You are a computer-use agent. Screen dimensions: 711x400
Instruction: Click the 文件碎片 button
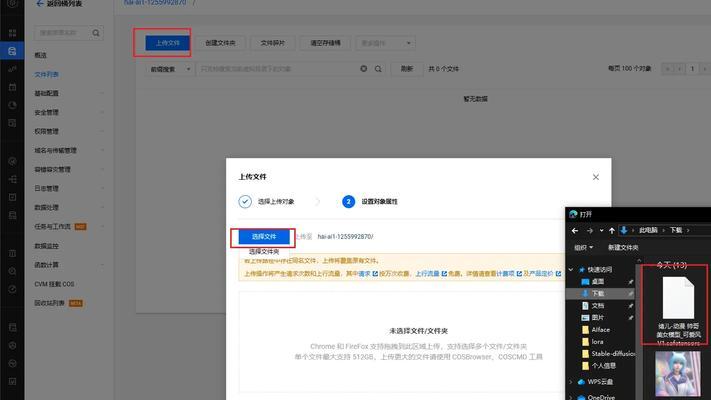coord(273,43)
